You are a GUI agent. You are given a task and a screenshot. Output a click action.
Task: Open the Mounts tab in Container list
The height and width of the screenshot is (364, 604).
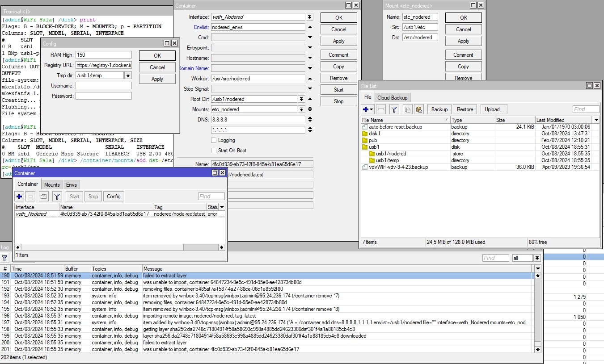tap(52, 184)
